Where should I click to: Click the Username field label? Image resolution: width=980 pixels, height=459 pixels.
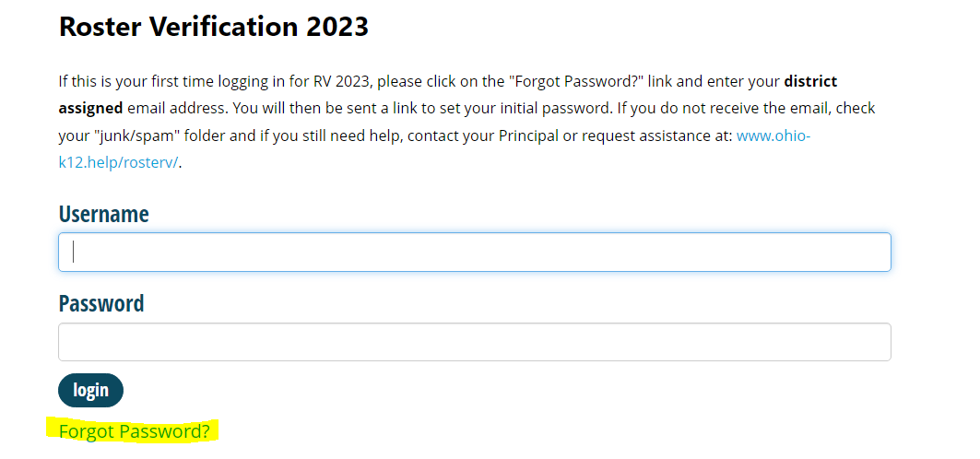(103, 214)
